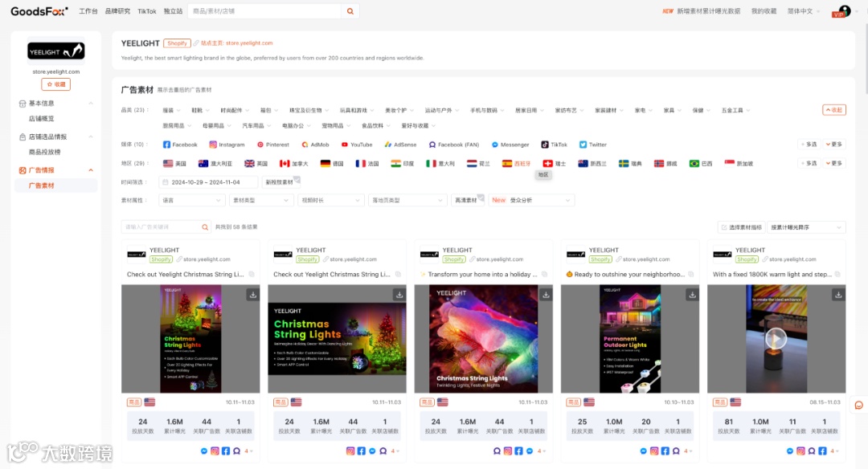Filter ads by AdMob media
Image resolution: width=868 pixels, height=469 pixels.
[315, 145]
